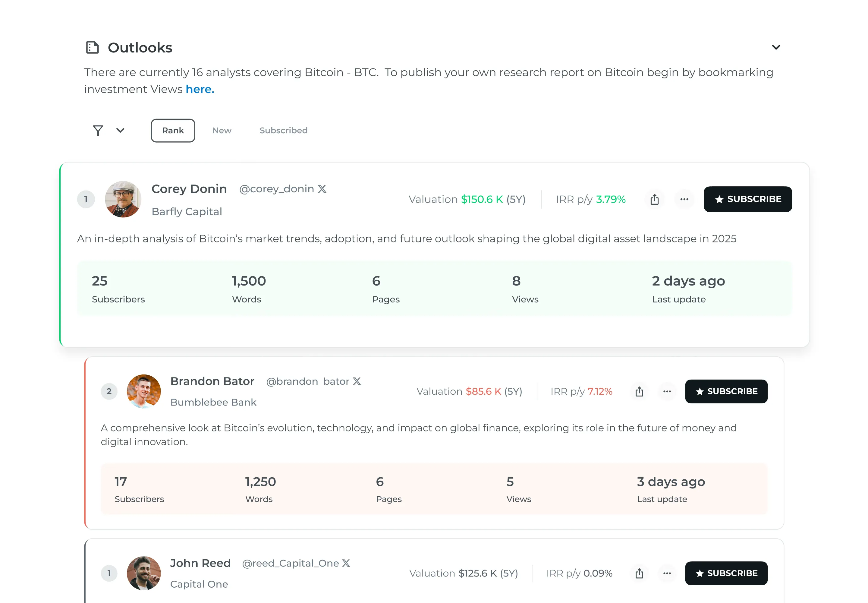868x603 pixels.
Task: Click the Outlooks document icon
Action: click(x=92, y=48)
